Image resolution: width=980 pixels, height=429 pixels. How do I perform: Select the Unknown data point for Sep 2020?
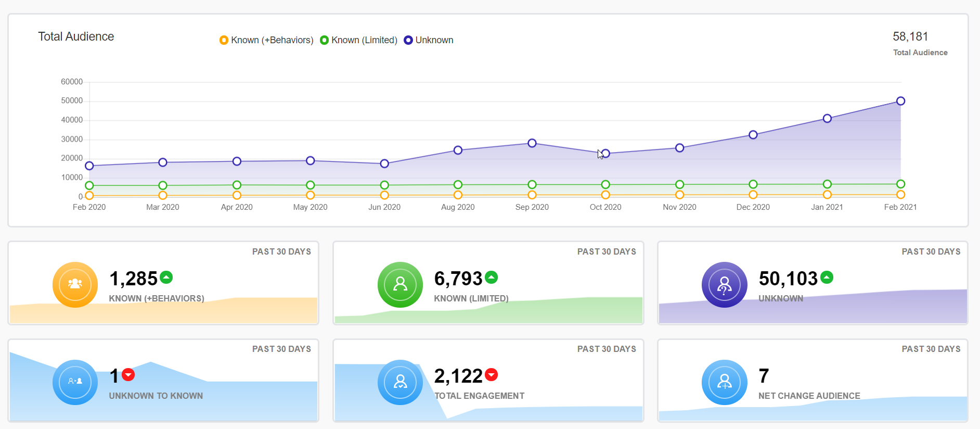532,143
